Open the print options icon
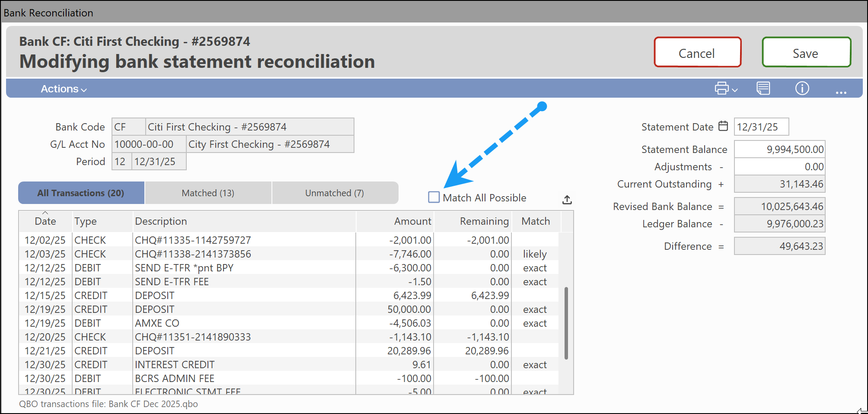This screenshot has height=414, width=868. click(721, 88)
